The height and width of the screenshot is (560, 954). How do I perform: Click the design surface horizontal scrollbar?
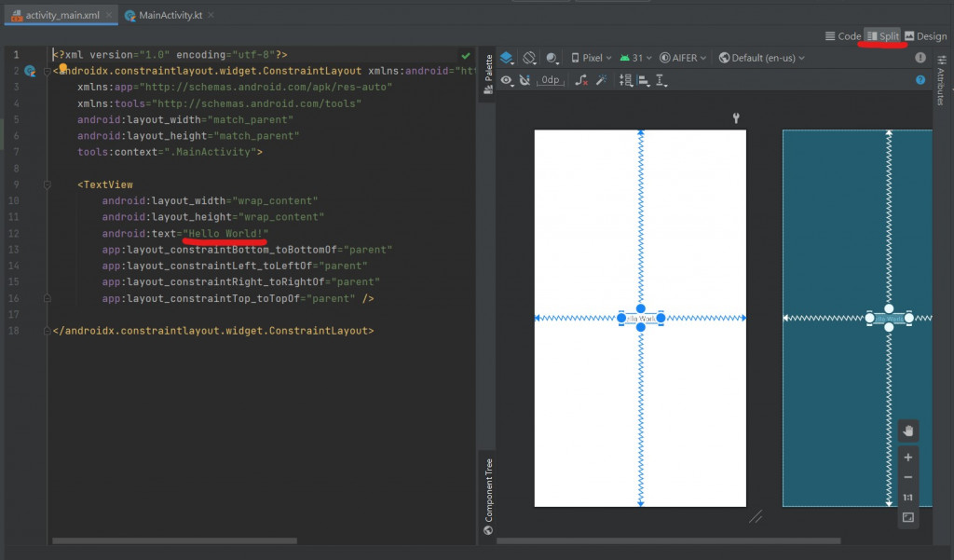[x=669, y=540]
